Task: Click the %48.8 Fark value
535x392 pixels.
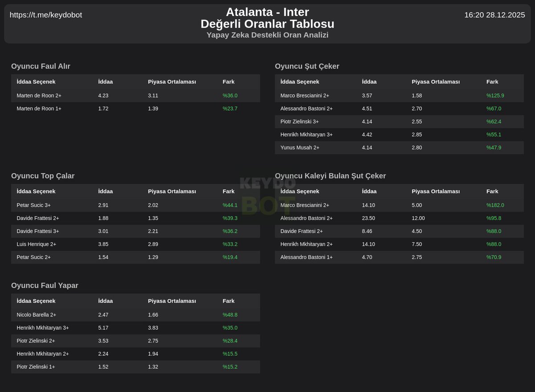Action: [230, 315]
